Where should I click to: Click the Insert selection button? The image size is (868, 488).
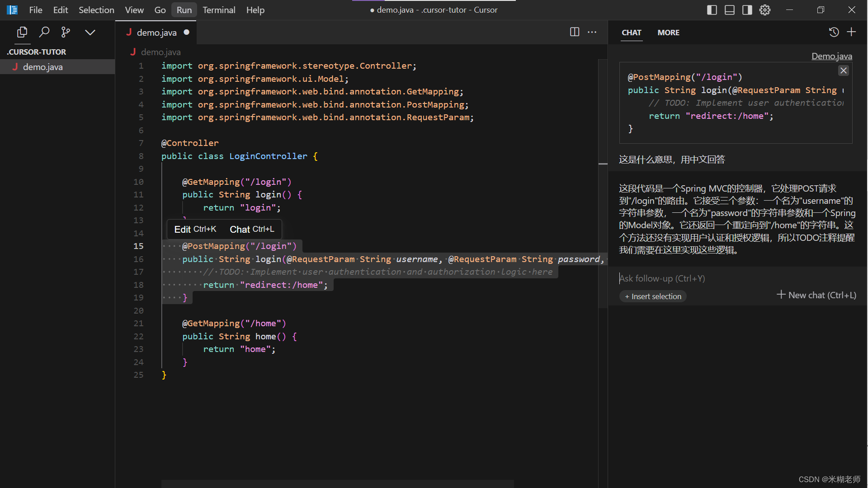pos(653,296)
